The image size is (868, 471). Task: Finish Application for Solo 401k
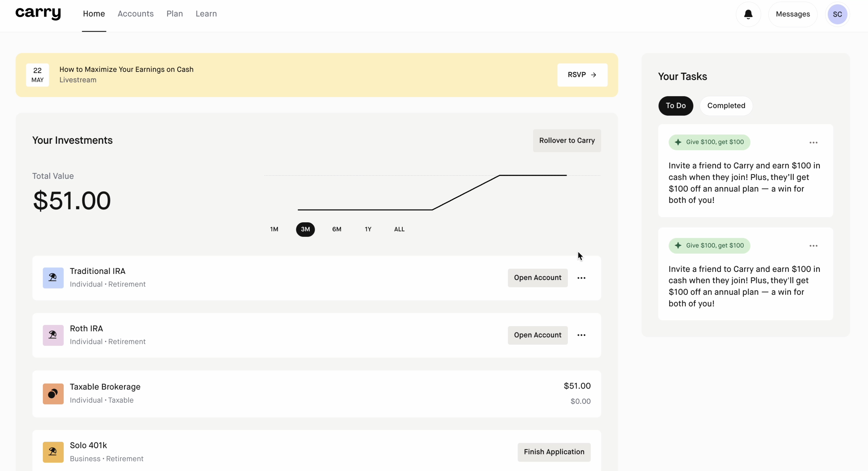[554, 452]
